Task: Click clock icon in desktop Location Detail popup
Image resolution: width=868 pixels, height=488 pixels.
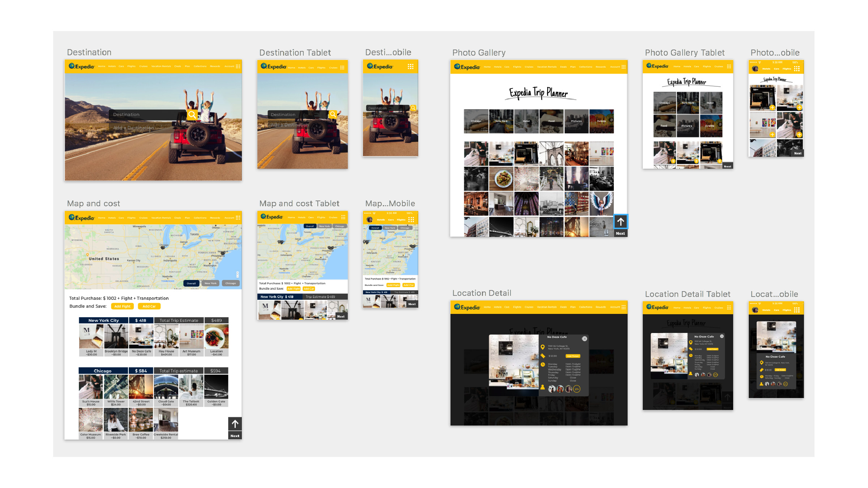Action: [x=543, y=364]
